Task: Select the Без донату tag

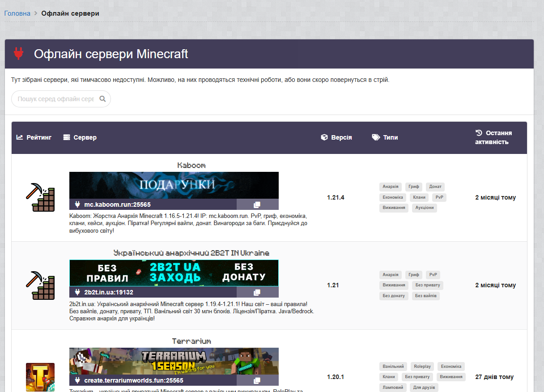Action: point(394,295)
